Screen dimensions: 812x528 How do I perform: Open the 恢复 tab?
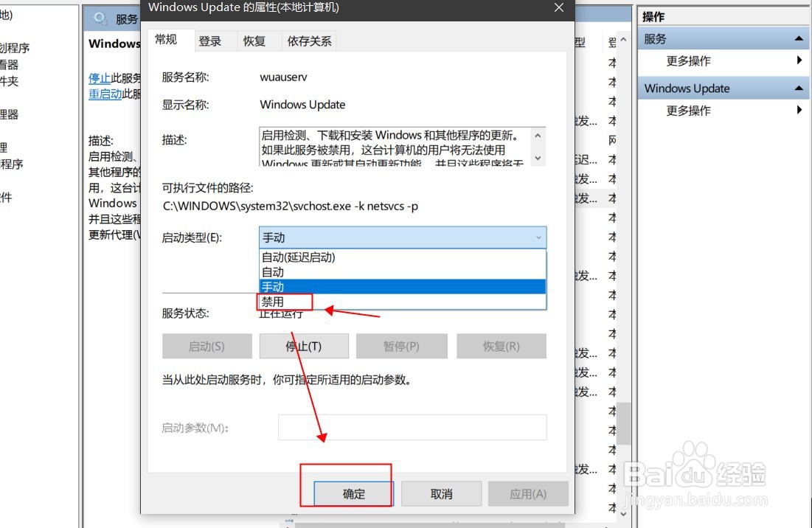click(x=254, y=41)
